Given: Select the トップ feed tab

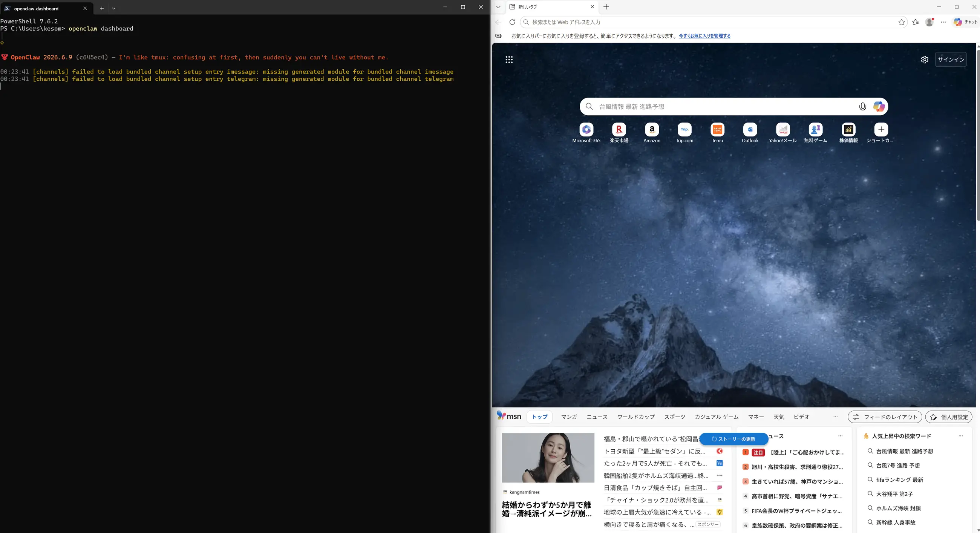Looking at the screenshot, I should pyautogui.click(x=539, y=417).
